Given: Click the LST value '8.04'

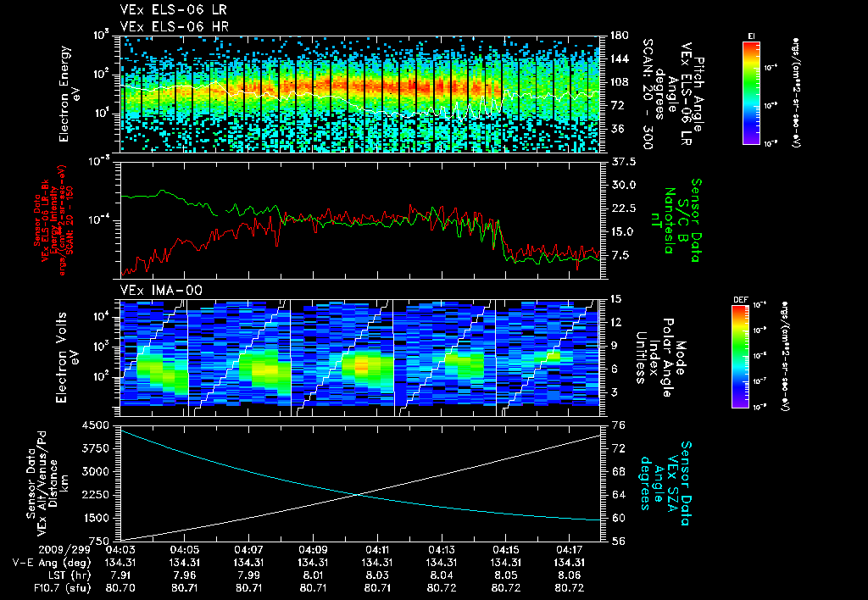Looking at the screenshot, I should pos(441,575).
